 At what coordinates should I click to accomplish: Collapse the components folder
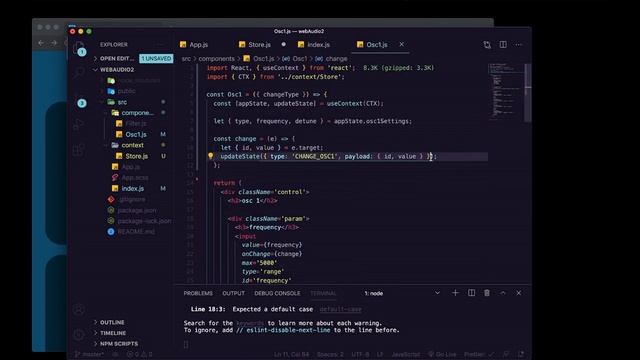(x=138, y=113)
